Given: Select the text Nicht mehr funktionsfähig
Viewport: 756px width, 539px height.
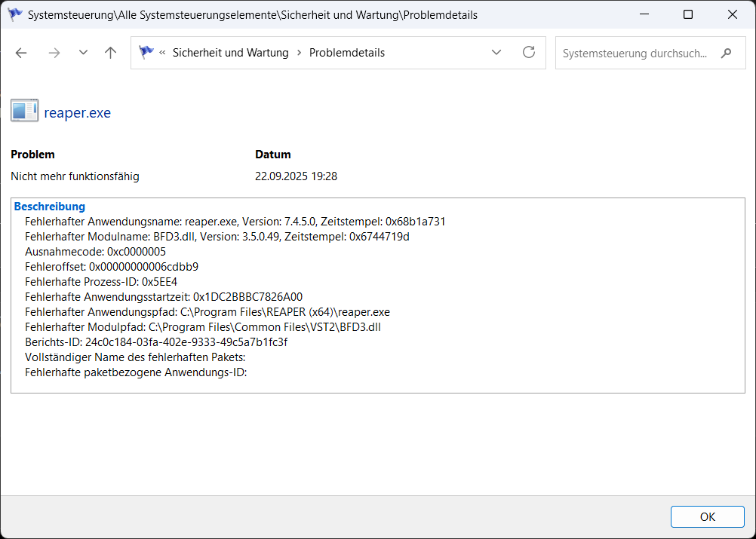Looking at the screenshot, I should (x=75, y=176).
